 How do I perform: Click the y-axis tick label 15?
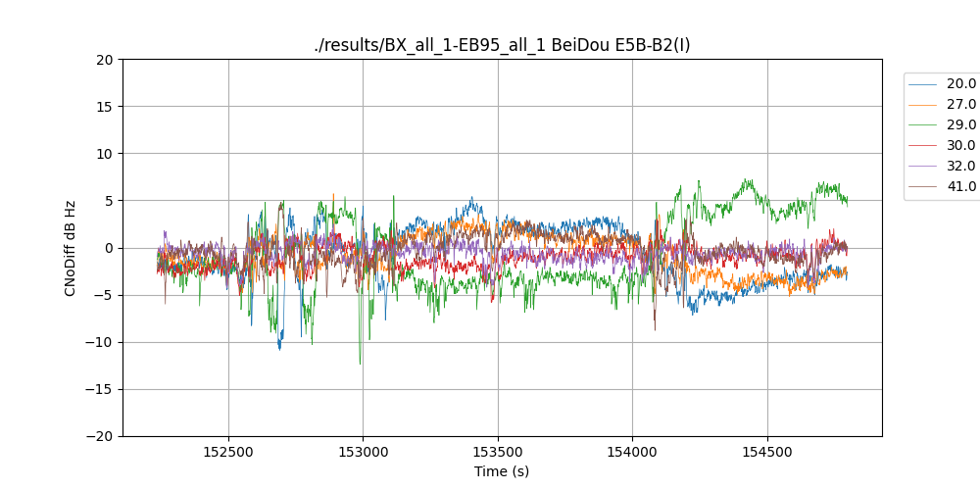pos(106,107)
